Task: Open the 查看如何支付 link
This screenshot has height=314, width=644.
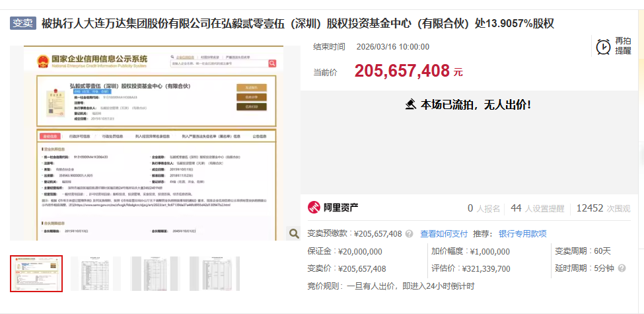Action: pyautogui.click(x=444, y=234)
